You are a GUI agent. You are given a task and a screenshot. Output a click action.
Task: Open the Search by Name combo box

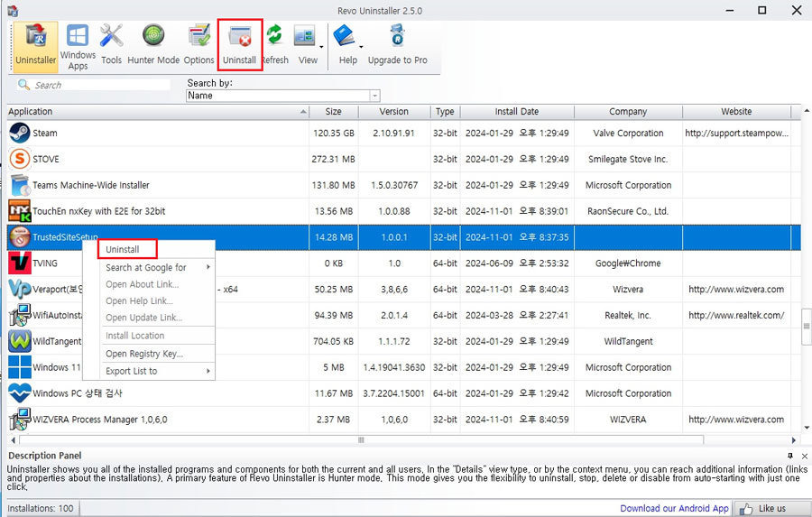(x=282, y=96)
